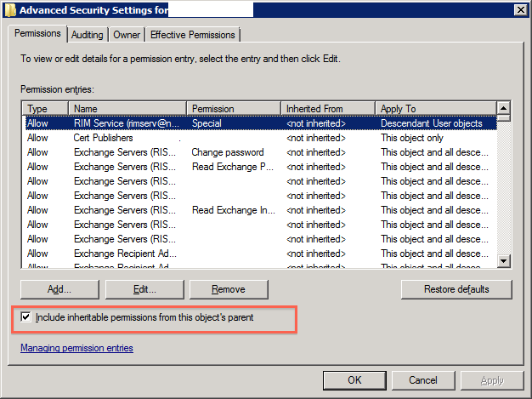Select the Effective Permissions tab
This screenshot has height=399, width=532.
click(193, 35)
